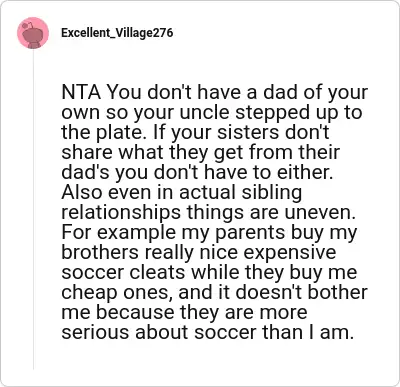The width and height of the screenshot is (400, 387).
Task: Click the ending words 'than I am.'
Action: (308, 332)
